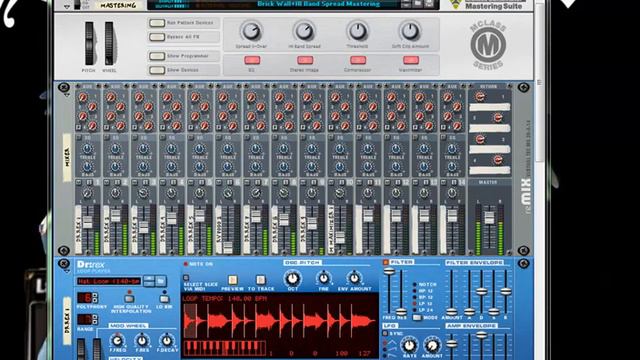640x360 pixels.
Task: Click the filter Mode button
Action: [417, 317]
